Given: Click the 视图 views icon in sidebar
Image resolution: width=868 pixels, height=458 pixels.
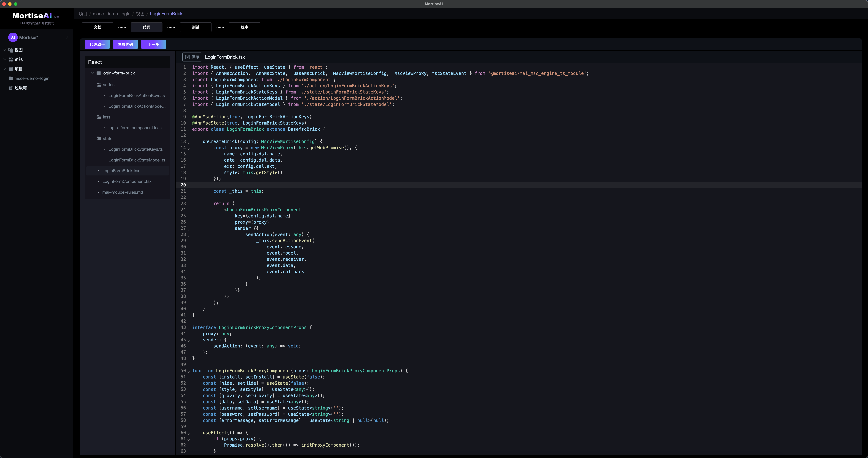Looking at the screenshot, I should [x=11, y=50].
